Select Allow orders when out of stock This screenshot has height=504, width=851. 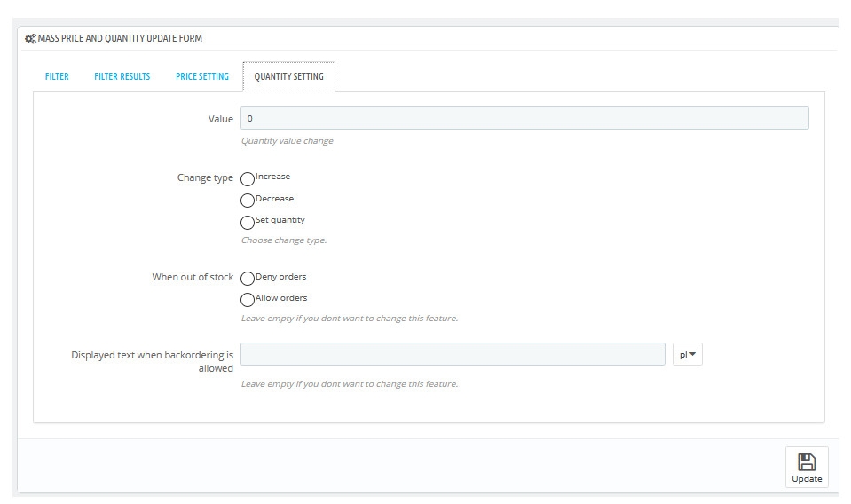pyautogui.click(x=248, y=299)
